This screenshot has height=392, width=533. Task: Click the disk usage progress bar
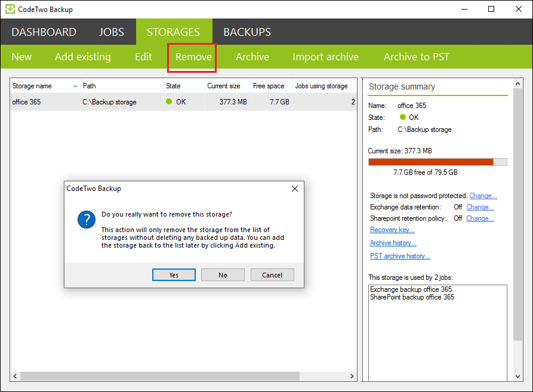tap(438, 162)
